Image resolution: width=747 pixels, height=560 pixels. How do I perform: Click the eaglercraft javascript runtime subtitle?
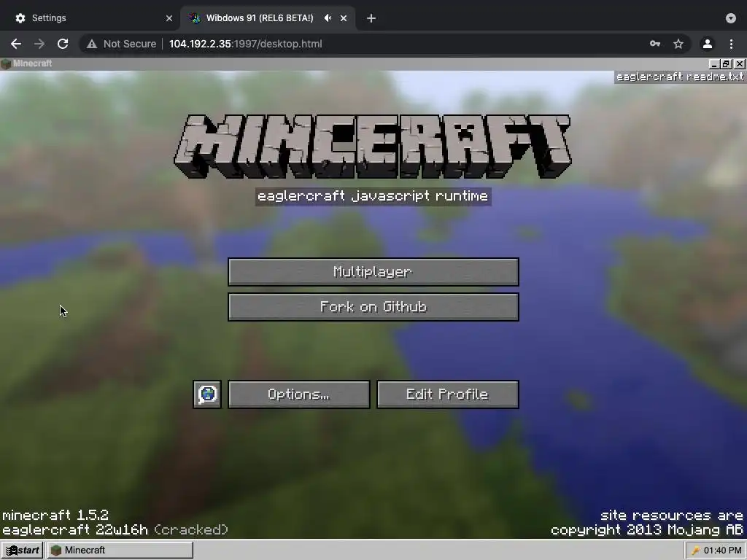click(x=373, y=196)
